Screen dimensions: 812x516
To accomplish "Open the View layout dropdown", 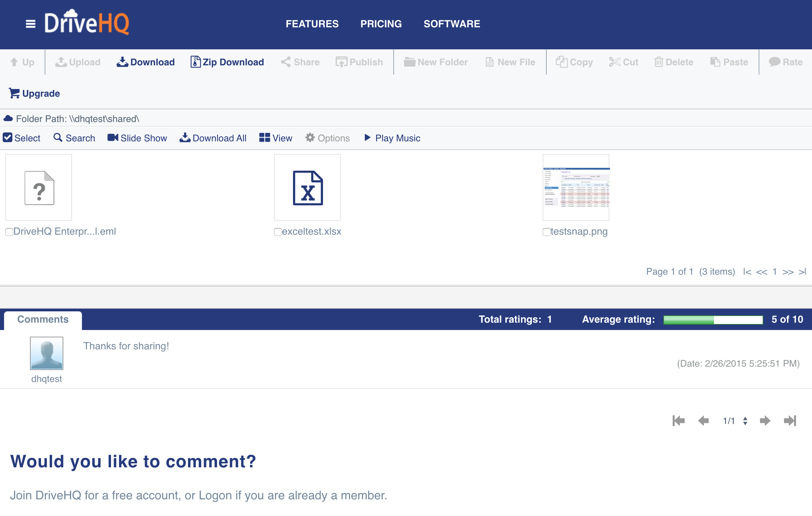I will [x=275, y=138].
